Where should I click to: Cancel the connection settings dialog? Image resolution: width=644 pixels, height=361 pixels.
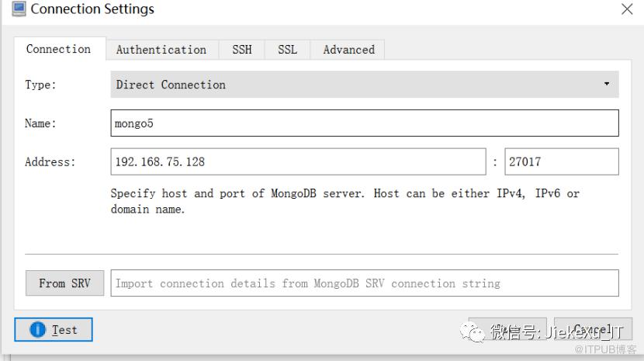pyautogui.click(x=594, y=330)
